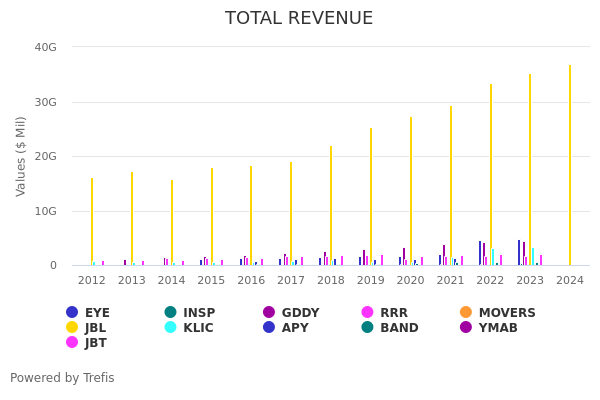The image size is (600, 400).
Task: Hide the INSP legend entry
Action: coord(190,313)
